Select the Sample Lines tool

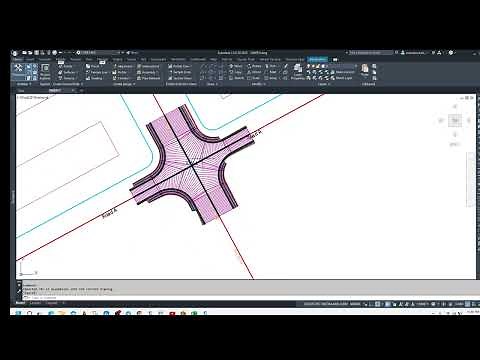179,72
